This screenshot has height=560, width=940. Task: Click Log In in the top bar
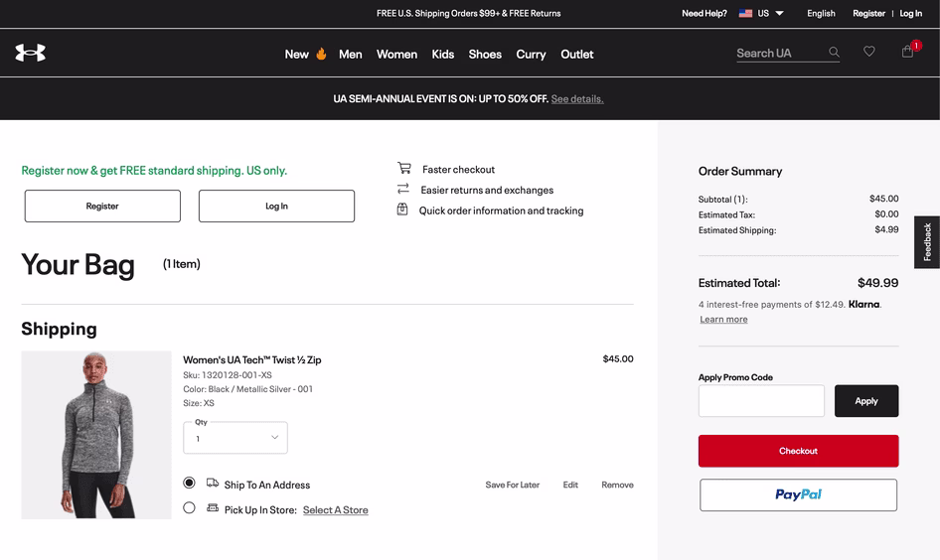[910, 13]
